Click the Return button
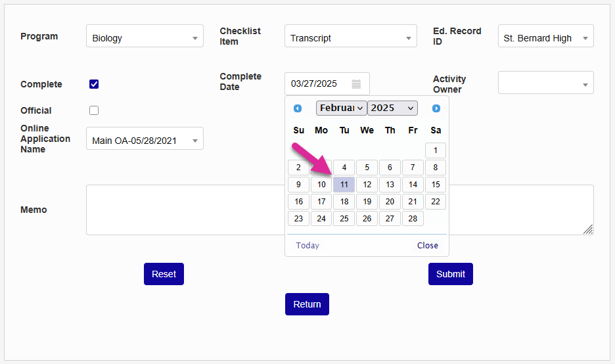This screenshot has width=615, height=364. tap(307, 304)
